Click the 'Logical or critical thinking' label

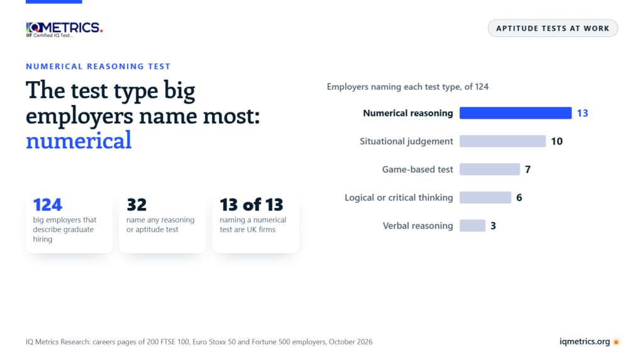click(x=399, y=198)
